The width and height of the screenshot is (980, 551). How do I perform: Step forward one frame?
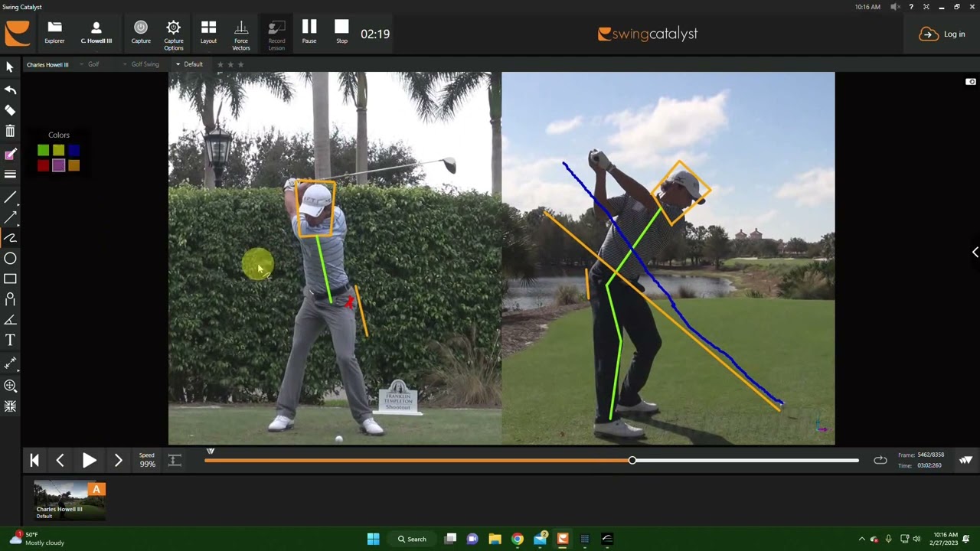(118, 460)
